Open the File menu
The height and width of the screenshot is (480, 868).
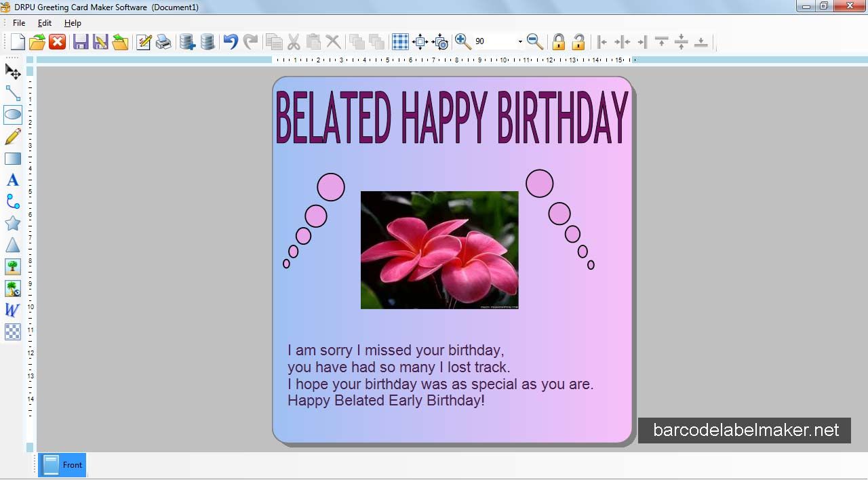tap(19, 23)
